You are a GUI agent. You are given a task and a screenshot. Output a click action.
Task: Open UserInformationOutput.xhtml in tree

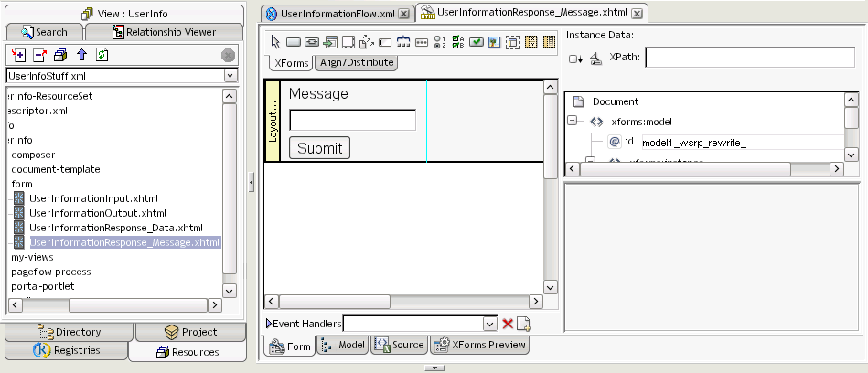(98, 213)
